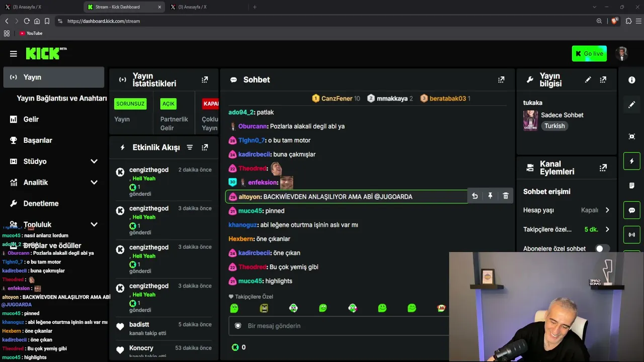Click the Turkish language tag
Screen dimensions: 644x362
[554, 126]
